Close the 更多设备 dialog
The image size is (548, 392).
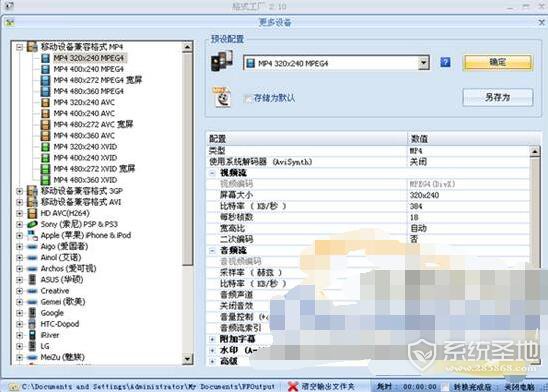click(541, 23)
